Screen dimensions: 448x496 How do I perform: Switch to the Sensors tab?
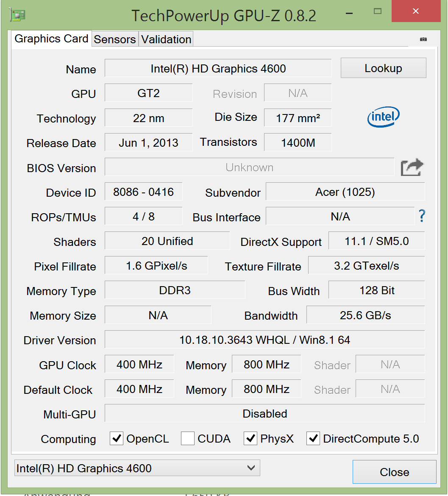tap(115, 39)
